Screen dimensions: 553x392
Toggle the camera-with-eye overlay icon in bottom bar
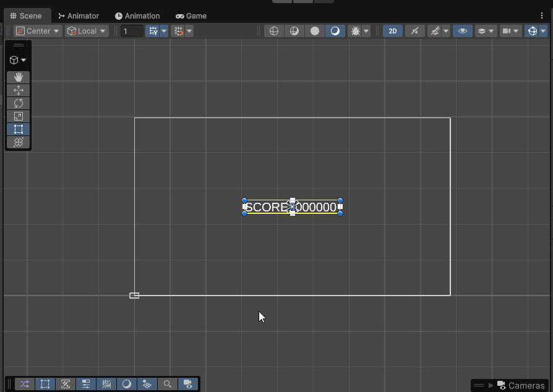tap(188, 384)
